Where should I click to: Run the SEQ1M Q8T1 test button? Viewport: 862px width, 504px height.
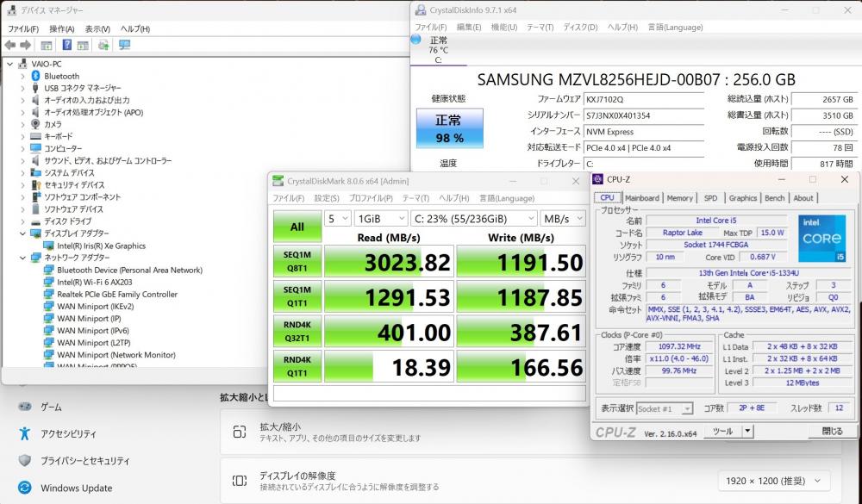tap(297, 261)
